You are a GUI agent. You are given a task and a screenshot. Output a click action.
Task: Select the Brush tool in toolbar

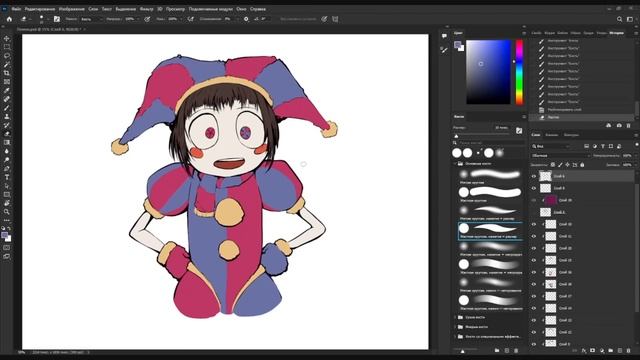click(x=7, y=108)
